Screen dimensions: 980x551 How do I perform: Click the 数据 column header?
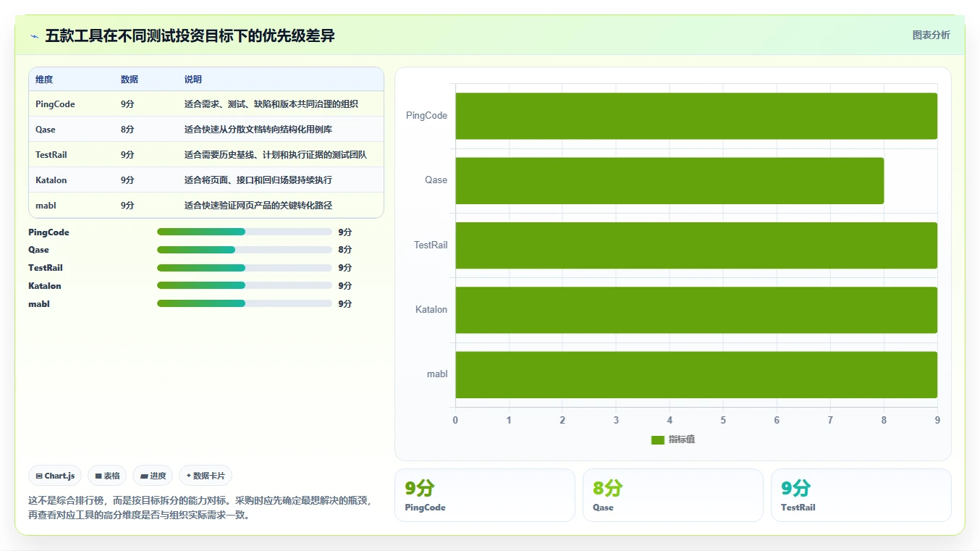tap(130, 80)
